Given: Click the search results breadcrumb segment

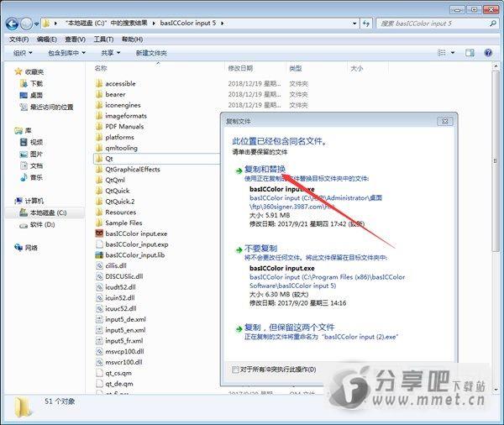Looking at the screenshot, I should (106, 24).
